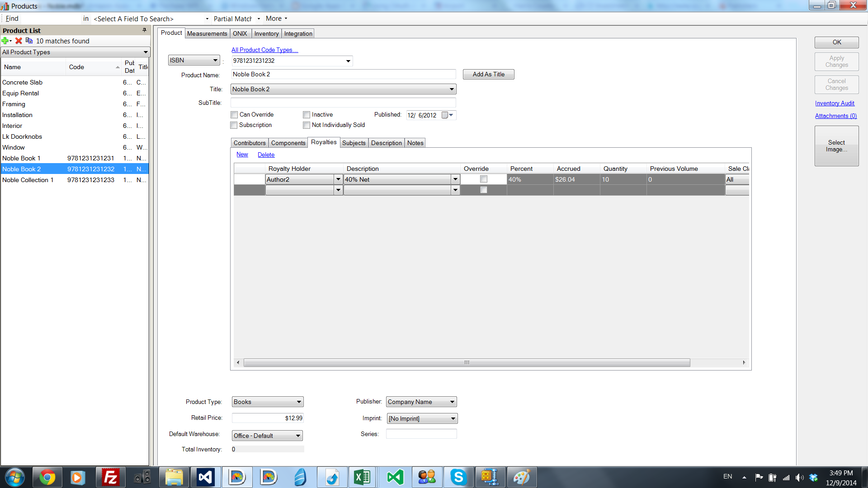Open the Inventory Audit link

pyautogui.click(x=835, y=103)
